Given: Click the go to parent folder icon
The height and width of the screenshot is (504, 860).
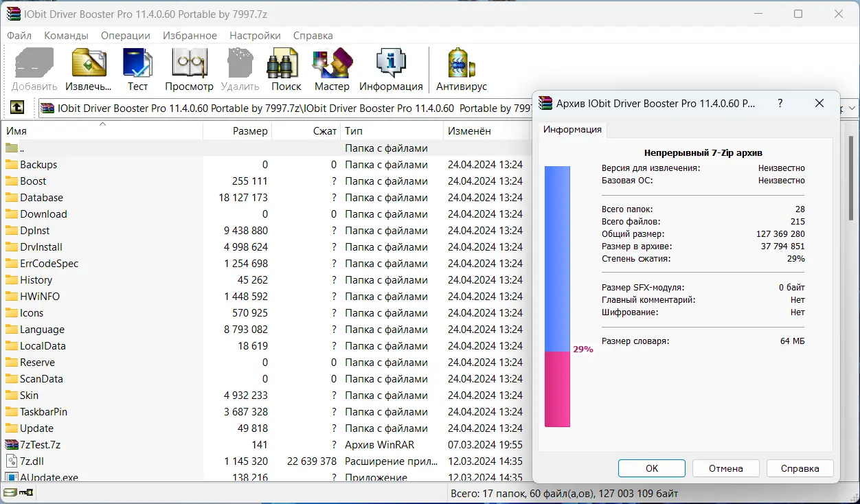Looking at the screenshot, I should 17,107.
